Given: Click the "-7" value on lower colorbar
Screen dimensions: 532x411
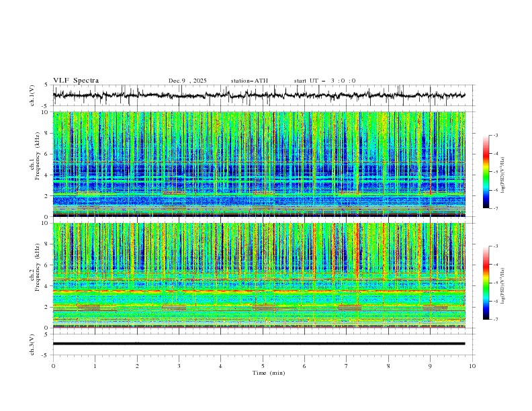Looking at the screenshot, I should pyautogui.click(x=494, y=319).
